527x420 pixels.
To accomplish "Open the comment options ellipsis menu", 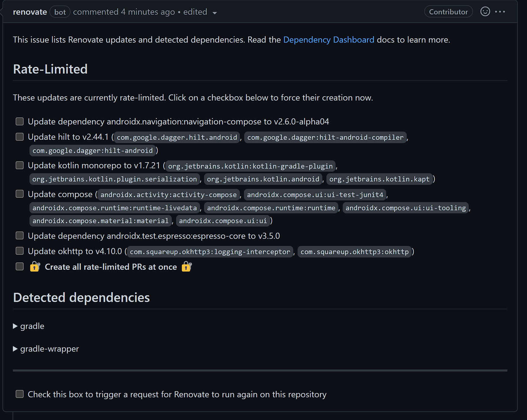I will pyautogui.click(x=500, y=12).
